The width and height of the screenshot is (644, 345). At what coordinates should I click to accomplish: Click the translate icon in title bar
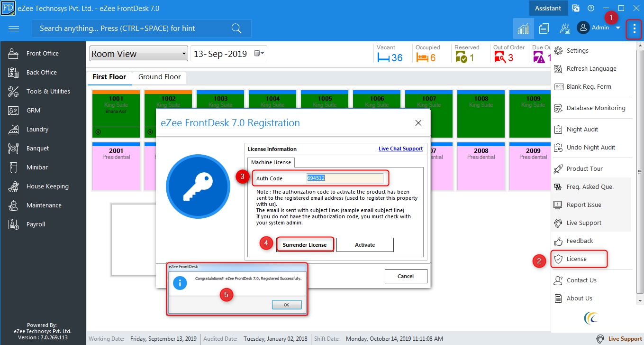576,8
